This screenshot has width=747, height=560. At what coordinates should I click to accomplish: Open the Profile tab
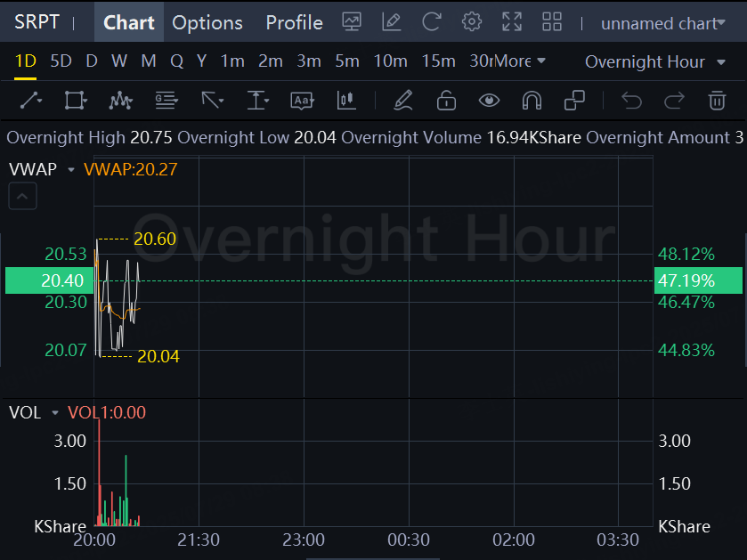[294, 22]
